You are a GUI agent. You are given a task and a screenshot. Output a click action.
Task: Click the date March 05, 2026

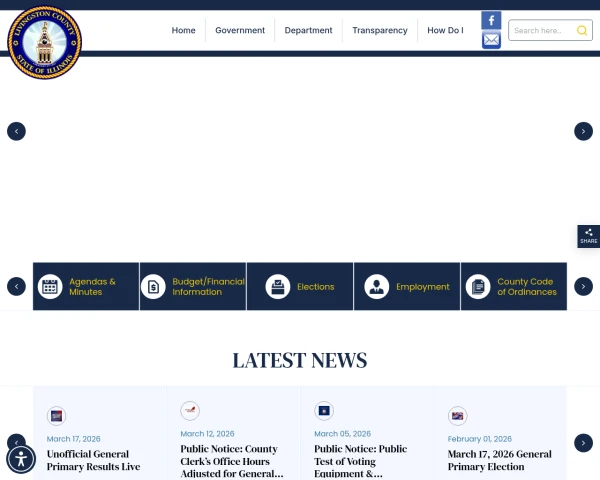point(342,434)
